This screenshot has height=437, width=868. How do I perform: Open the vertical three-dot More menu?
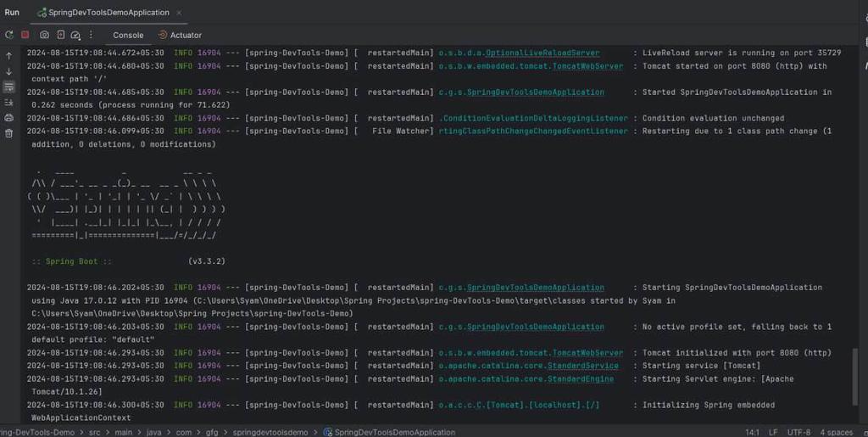click(x=91, y=35)
